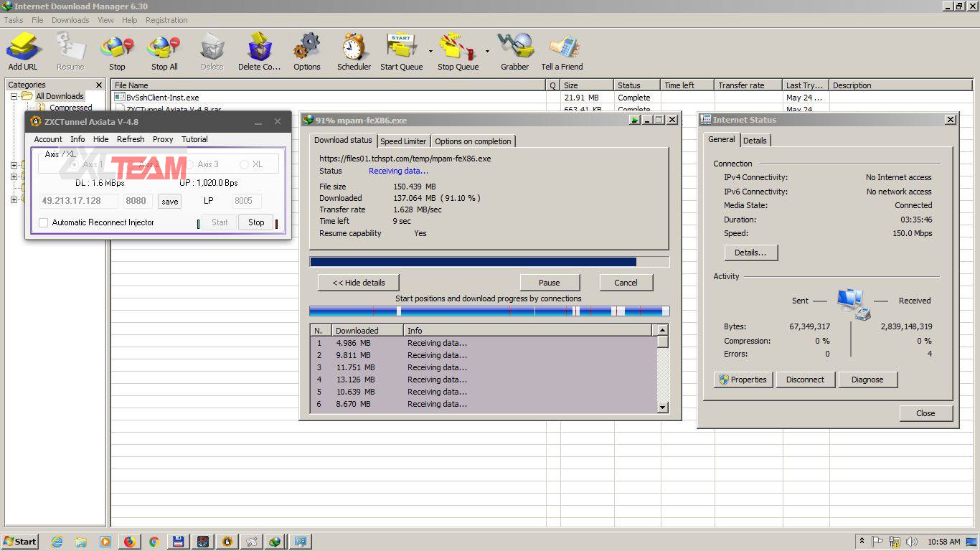
Task: Click the IDM globe taskbar button
Action: coord(276,542)
